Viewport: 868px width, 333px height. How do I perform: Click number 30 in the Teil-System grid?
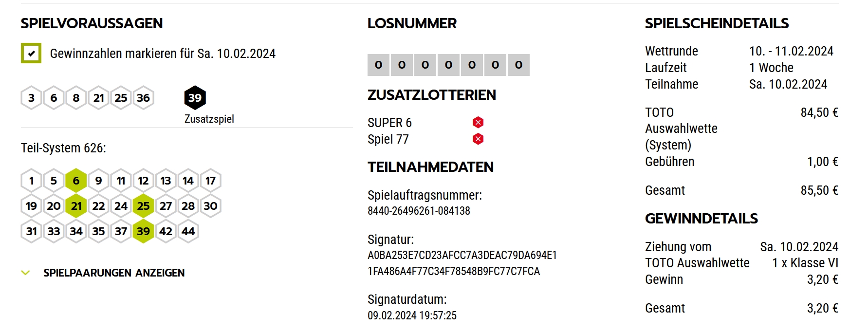210,206
